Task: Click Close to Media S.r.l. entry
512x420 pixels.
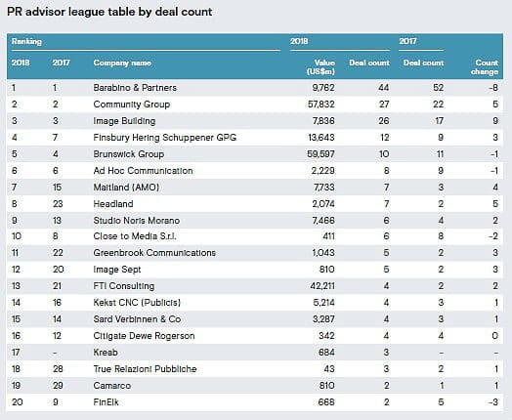Action: (135, 236)
